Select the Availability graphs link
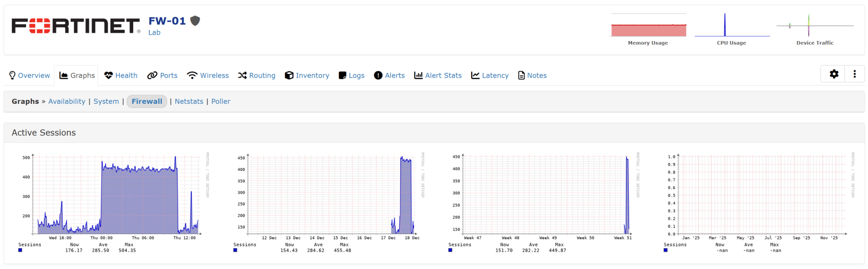This screenshot has height=269, width=868. point(67,102)
